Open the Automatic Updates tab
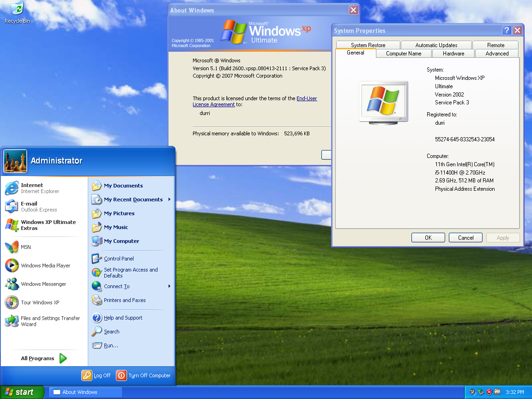 (435, 45)
